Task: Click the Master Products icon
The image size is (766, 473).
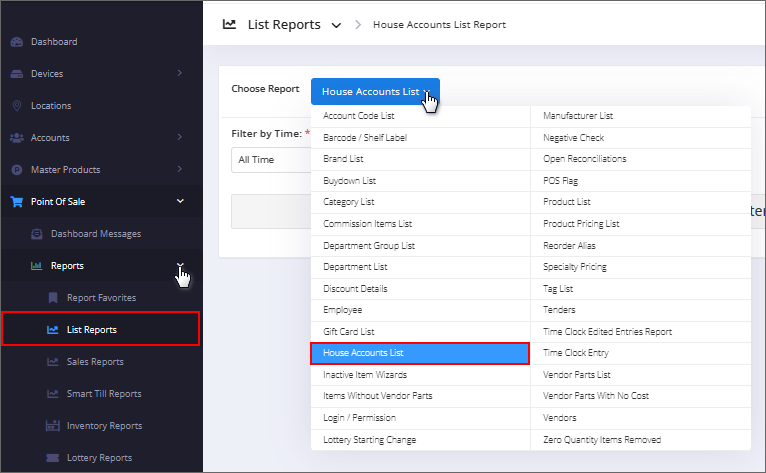Action: tap(16, 170)
